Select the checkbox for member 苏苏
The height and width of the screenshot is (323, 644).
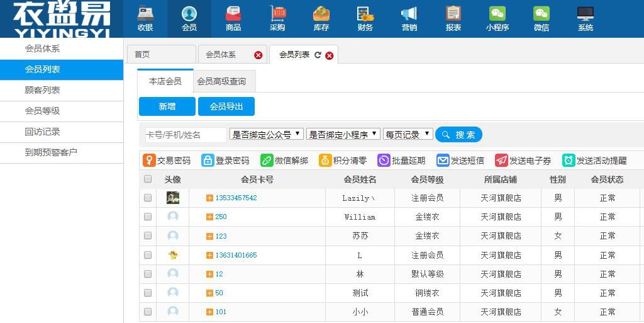click(148, 236)
